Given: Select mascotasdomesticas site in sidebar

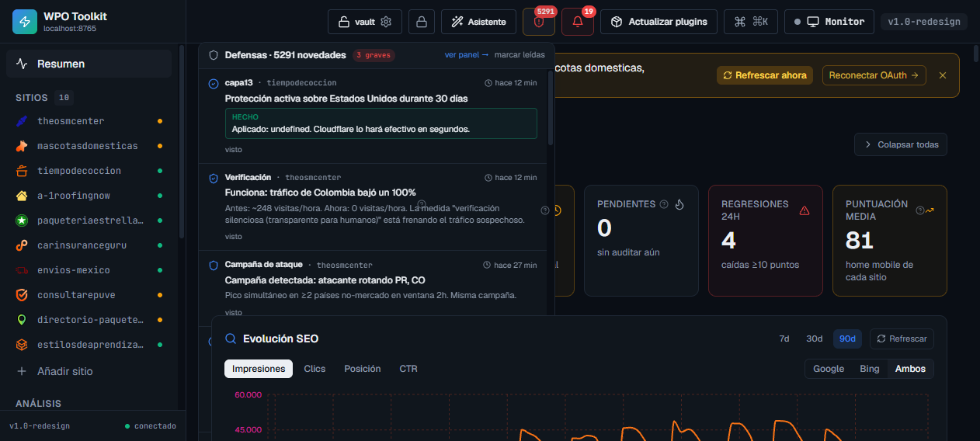Looking at the screenshot, I should [x=89, y=146].
